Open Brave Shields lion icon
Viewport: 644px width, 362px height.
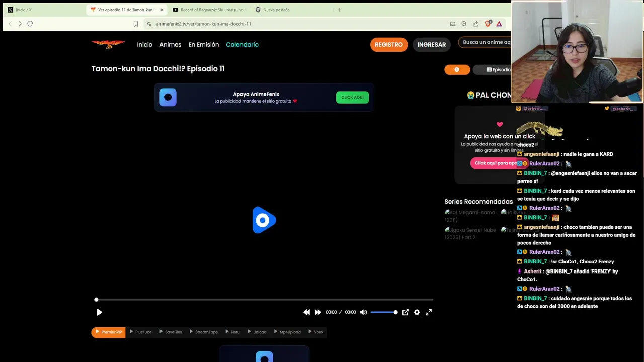pos(488,24)
